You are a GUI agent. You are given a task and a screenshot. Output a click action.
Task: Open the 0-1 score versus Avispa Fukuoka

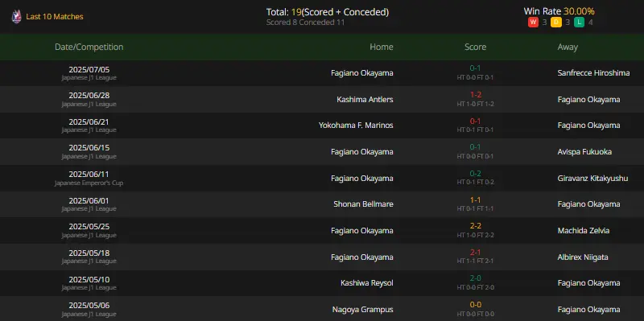pyautogui.click(x=475, y=147)
